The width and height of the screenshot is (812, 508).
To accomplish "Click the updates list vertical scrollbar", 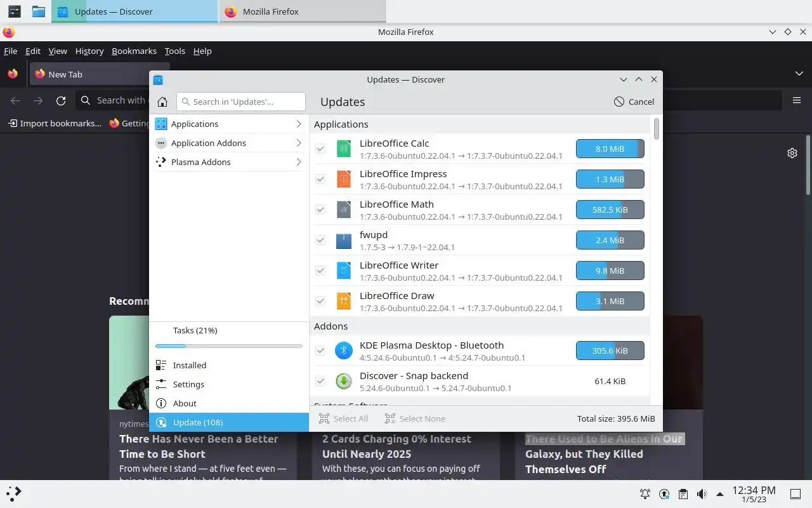I will 656,128.
